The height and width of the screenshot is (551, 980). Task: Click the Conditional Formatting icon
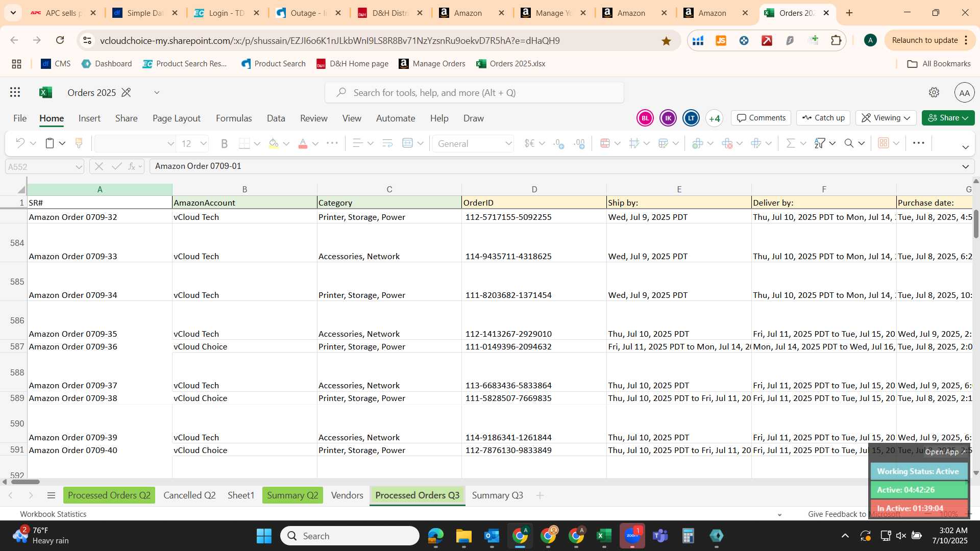pyautogui.click(x=605, y=143)
